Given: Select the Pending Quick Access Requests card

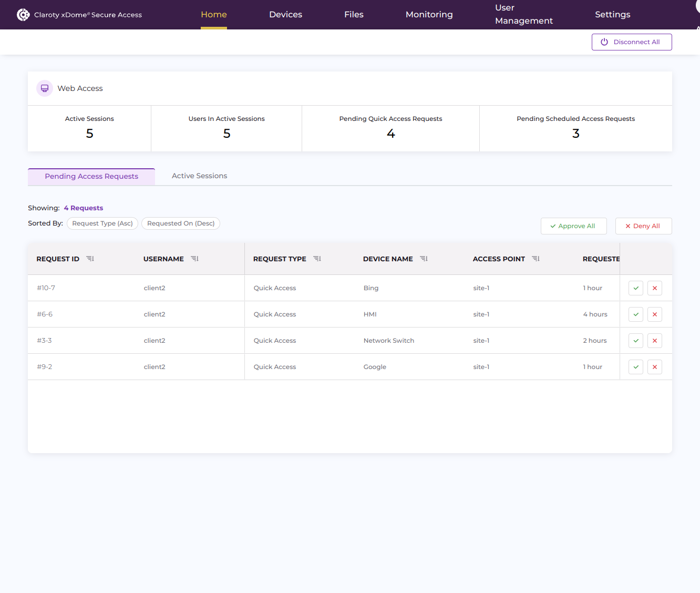Looking at the screenshot, I should coord(390,128).
